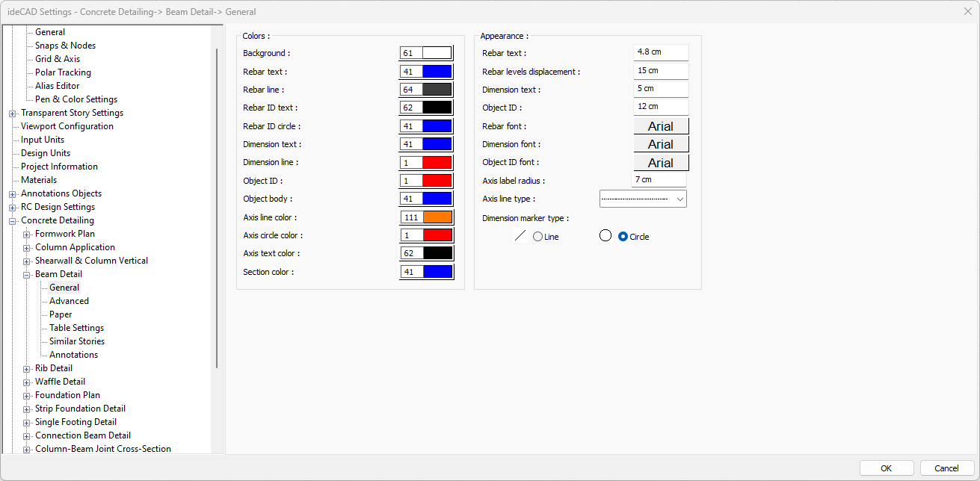The height and width of the screenshot is (481, 980).
Task: Collapse the Beam Detail tree node
Action: [27, 275]
